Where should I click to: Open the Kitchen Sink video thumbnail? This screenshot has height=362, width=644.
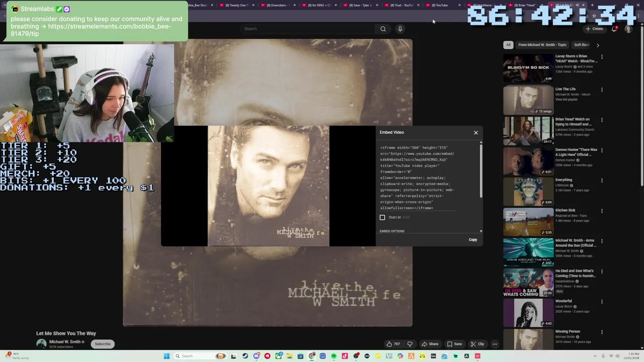pyautogui.click(x=528, y=222)
